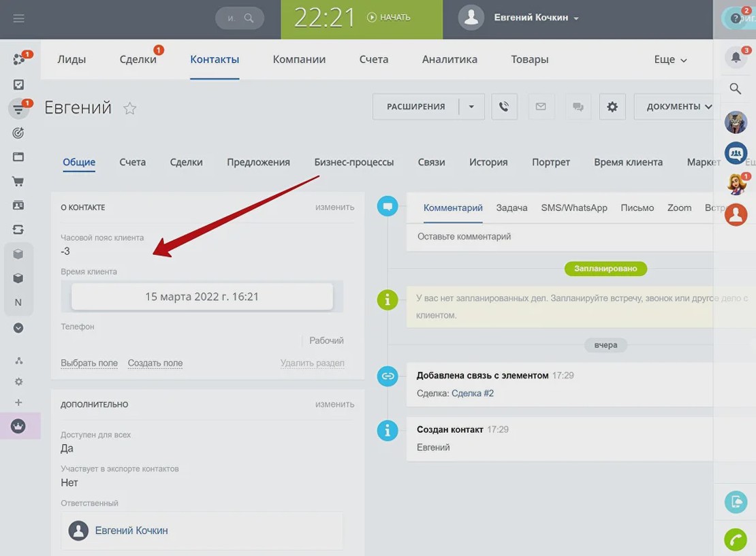Click the green phone dial button
Screen dimensions: 756x556
736,539
